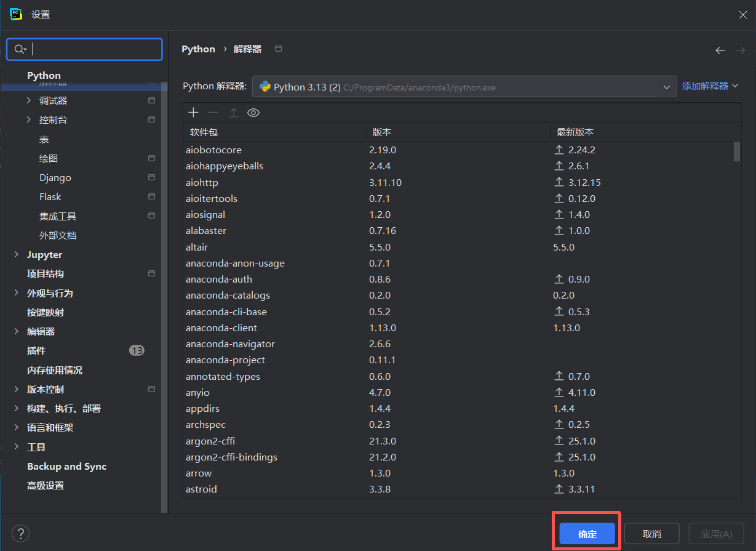Screen dimensions: 756x551
Task: Click the upgrade arrow for astroid 3.3.11
Action: [559, 489]
